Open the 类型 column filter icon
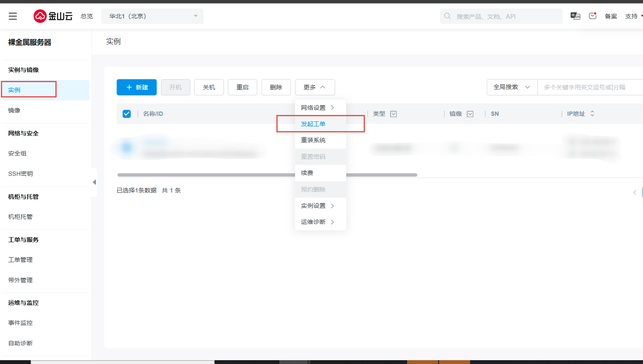Image resolution: width=643 pixels, height=364 pixels. [393, 114]
